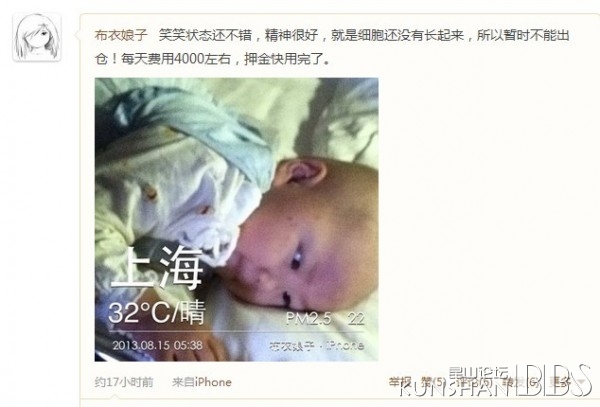Image resolution: width=600 pixels, height=407 pixels.
Task: Click the 32°C/晴 weather overlay
Action: (x=157, y=312)
